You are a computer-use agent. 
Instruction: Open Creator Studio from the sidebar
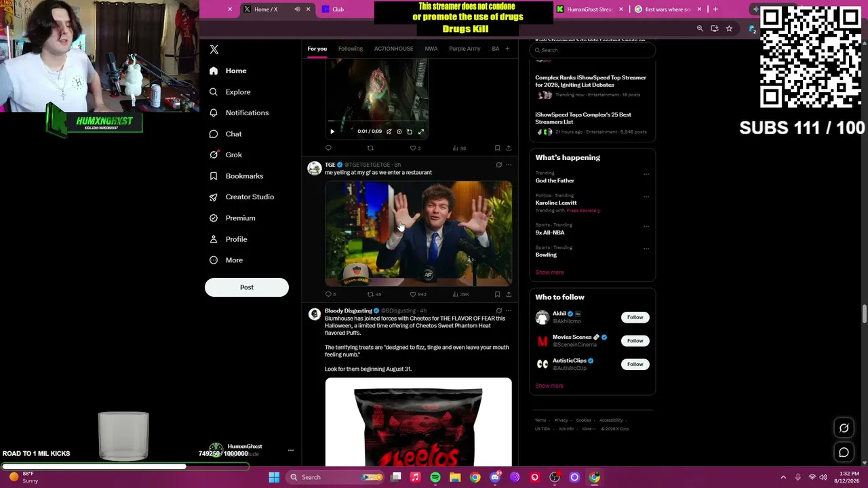[x=241, y=197]
